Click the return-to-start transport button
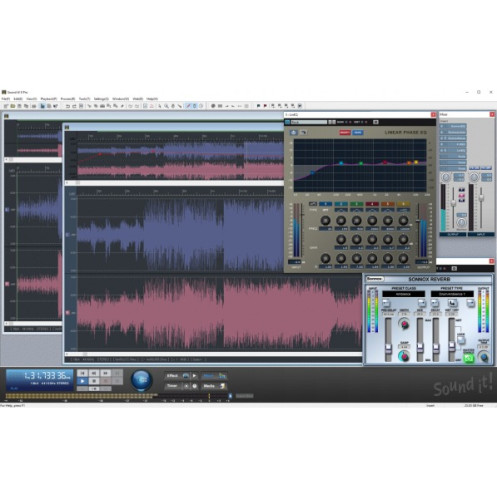This screenshot has height=497, width=497. 82,373
